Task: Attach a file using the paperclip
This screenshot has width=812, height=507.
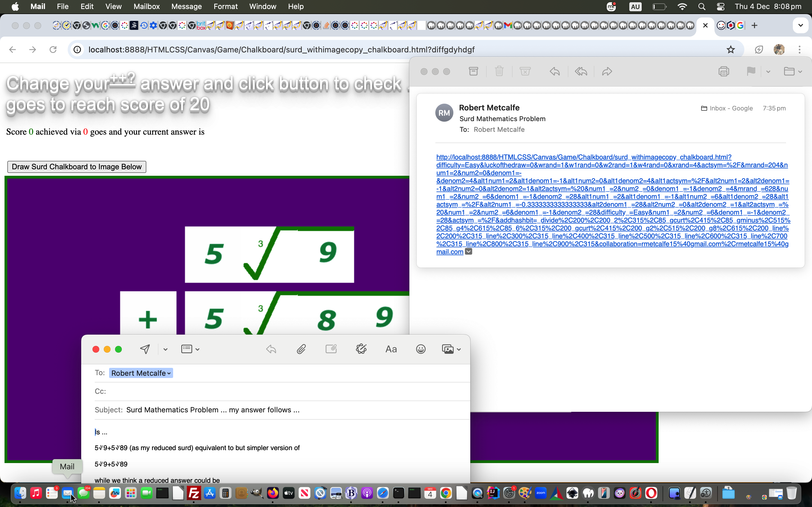Action: coord(301,349)
